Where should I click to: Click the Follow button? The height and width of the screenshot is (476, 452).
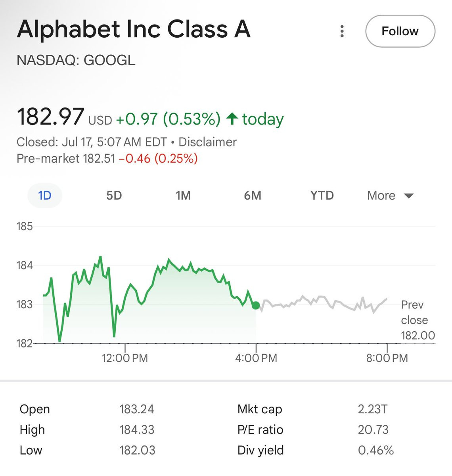pos(400,31)
